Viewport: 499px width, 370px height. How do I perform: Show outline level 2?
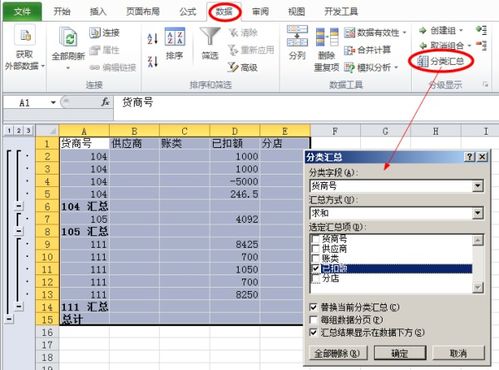(19, 131)
